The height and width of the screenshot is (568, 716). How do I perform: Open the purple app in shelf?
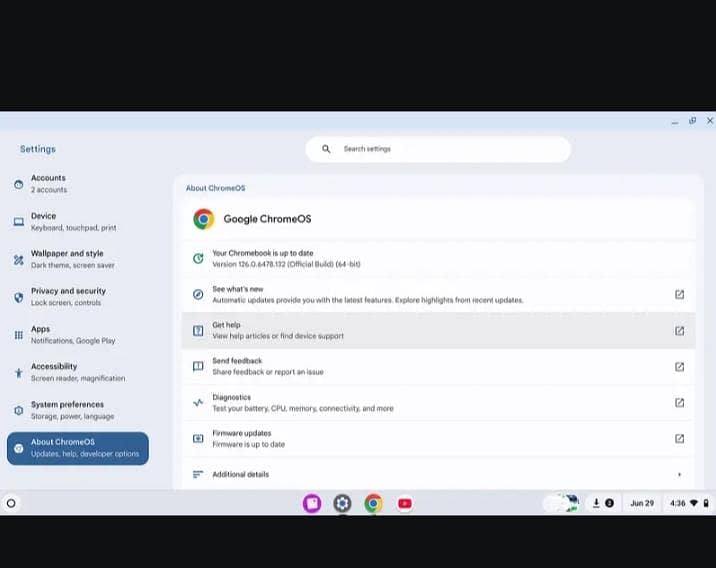point(312,504)
